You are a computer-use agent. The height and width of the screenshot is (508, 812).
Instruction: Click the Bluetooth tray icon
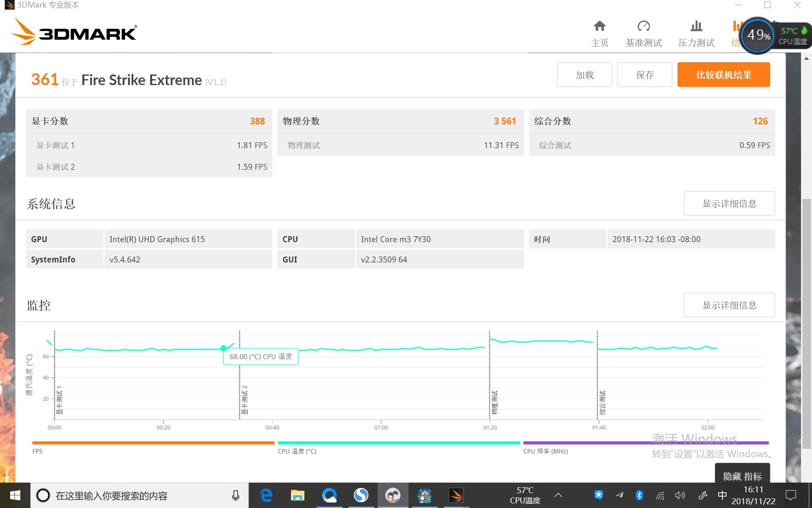[639, 495]
